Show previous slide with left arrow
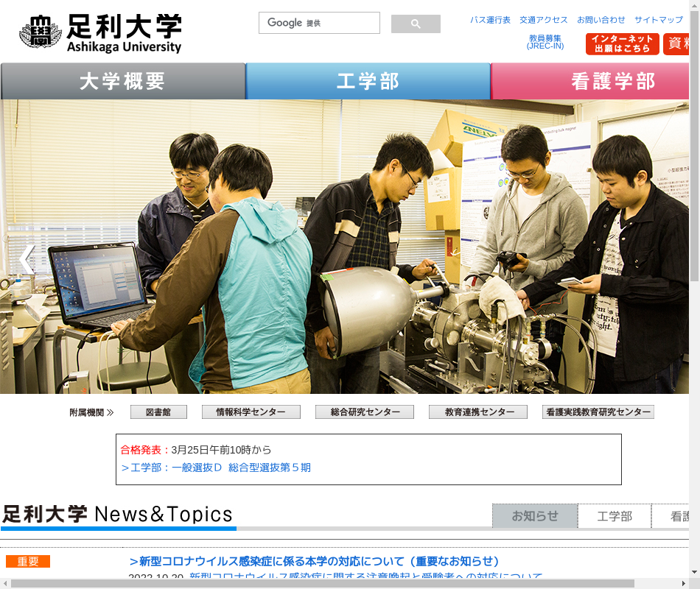700x589 pixels. [27, 259]
